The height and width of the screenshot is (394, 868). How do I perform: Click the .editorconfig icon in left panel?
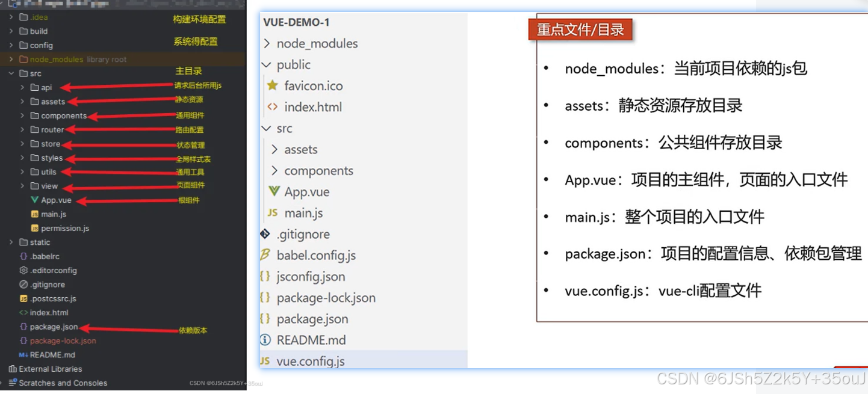[22, 270]
